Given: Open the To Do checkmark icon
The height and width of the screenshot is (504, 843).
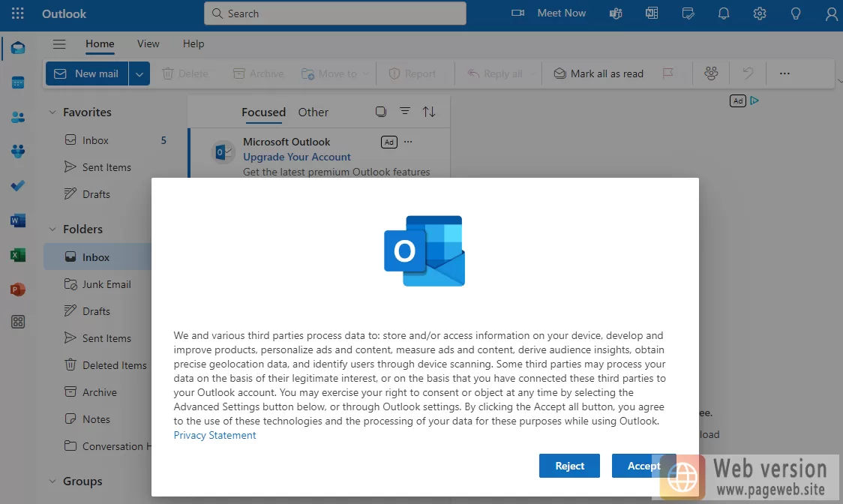Looking at the screenshot, I should [18, 185].
